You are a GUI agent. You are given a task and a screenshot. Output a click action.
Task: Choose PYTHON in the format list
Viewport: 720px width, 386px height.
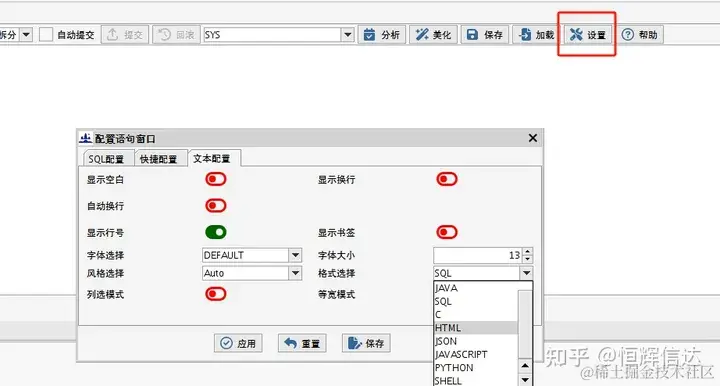[476, 368]
